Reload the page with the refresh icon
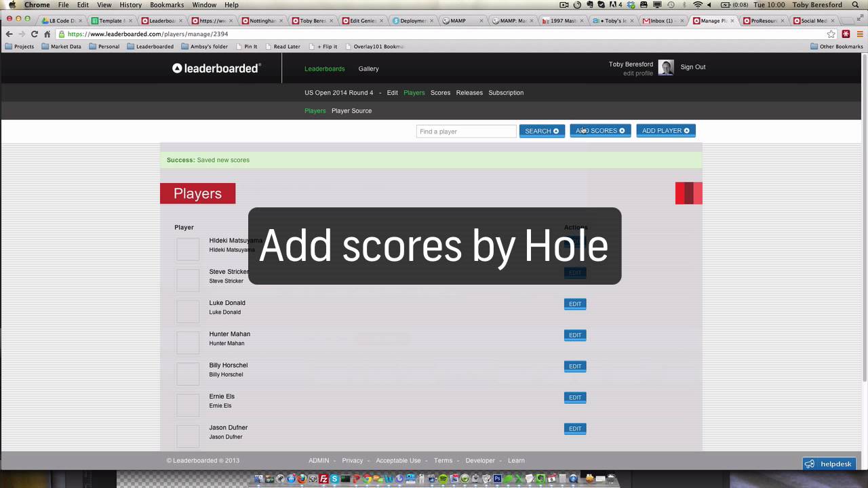Image resolution: width=868 pixels, height=488 pixels. pos(35,34)
